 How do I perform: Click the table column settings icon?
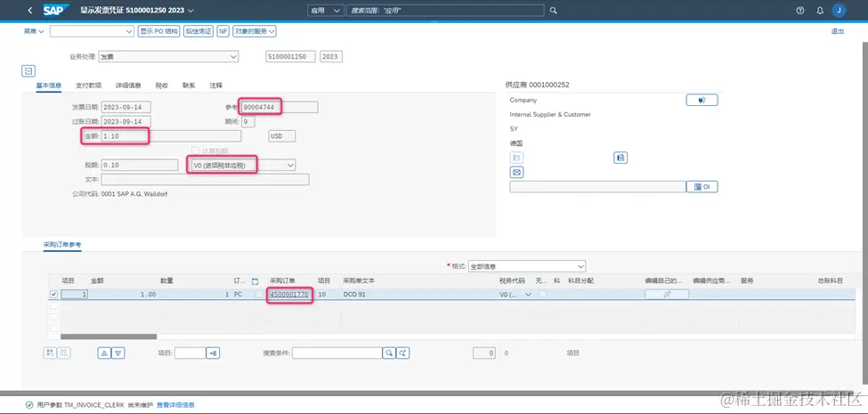point(256,281)
